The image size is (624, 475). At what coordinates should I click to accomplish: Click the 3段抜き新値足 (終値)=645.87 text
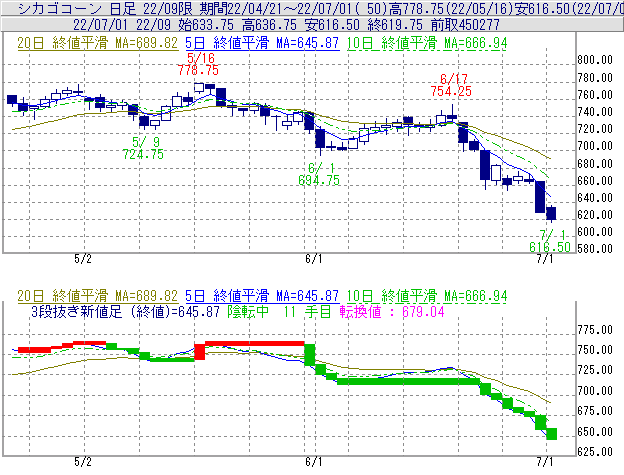125,311
